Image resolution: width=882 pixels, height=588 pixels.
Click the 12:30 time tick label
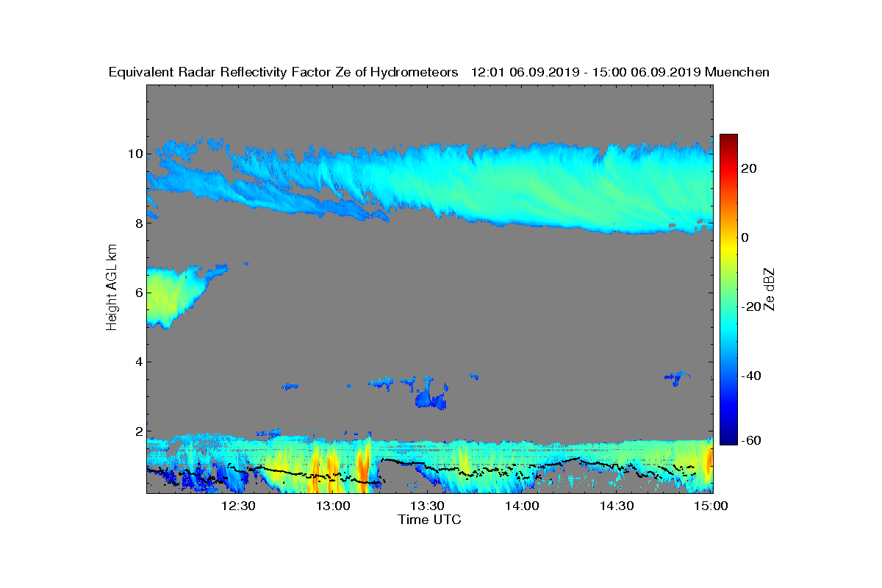coord(238,506)
